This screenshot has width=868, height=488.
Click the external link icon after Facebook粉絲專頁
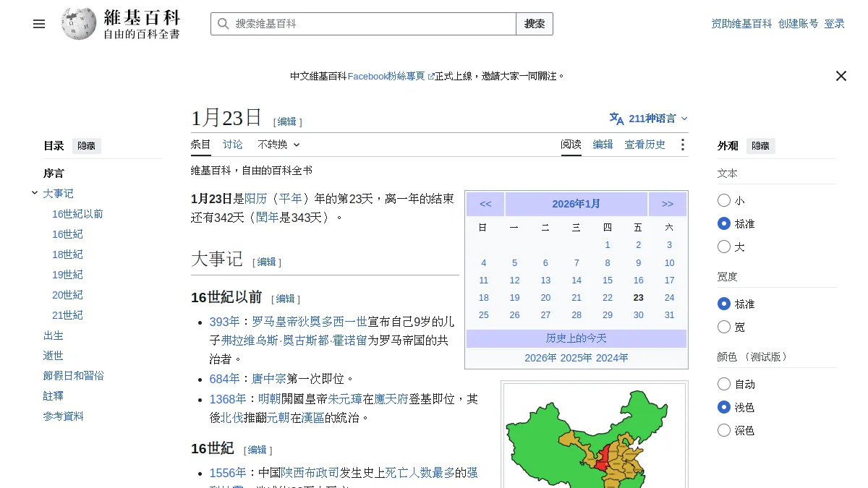431,76
